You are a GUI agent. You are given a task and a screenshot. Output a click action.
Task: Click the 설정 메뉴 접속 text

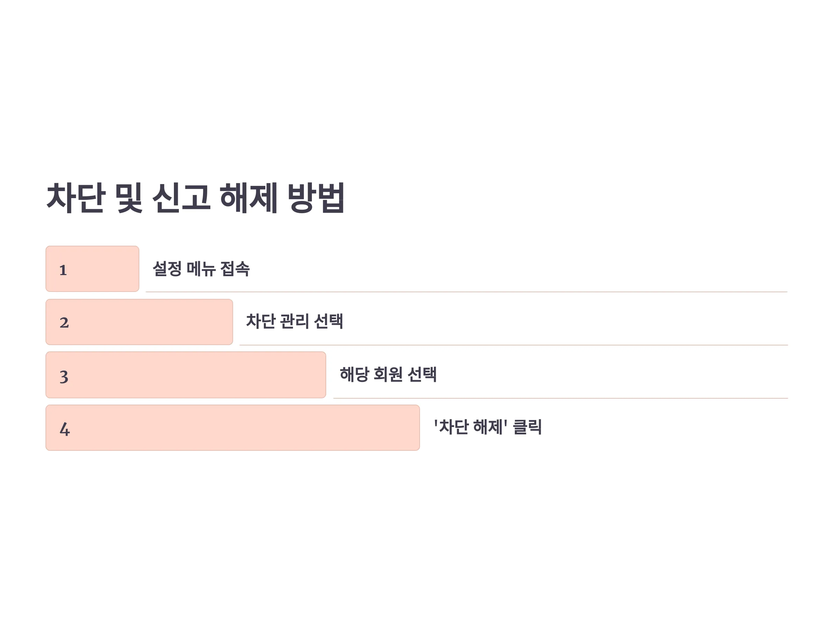201,269
